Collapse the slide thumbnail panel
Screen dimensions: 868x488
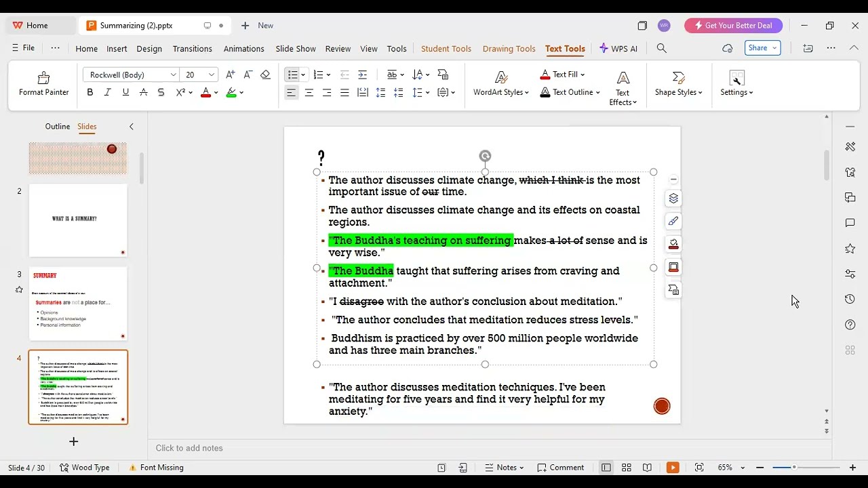click(132, 127)
